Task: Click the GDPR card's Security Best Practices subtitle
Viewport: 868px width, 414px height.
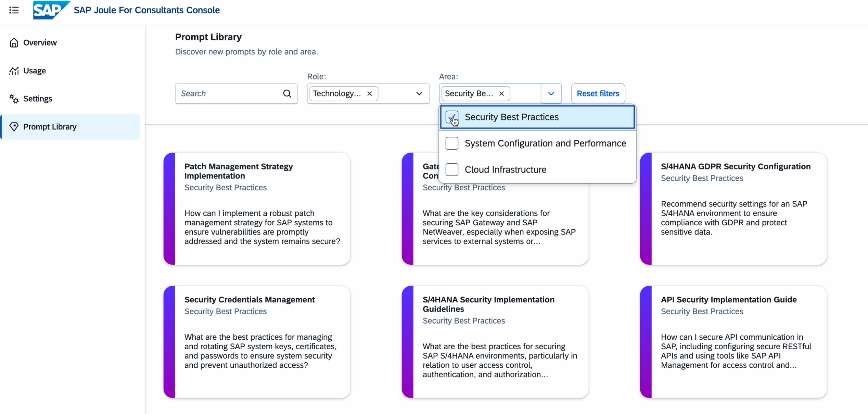Action: (702, 178)
